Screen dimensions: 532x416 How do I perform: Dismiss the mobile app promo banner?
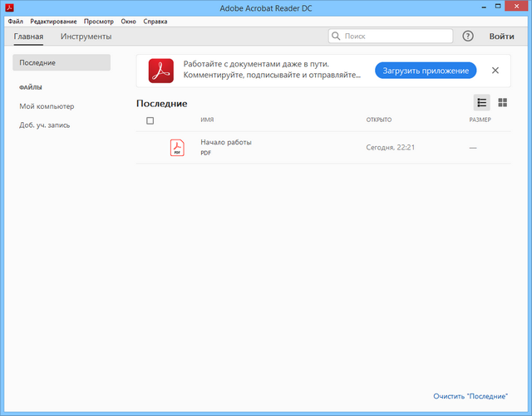click(x=495, y=71)
